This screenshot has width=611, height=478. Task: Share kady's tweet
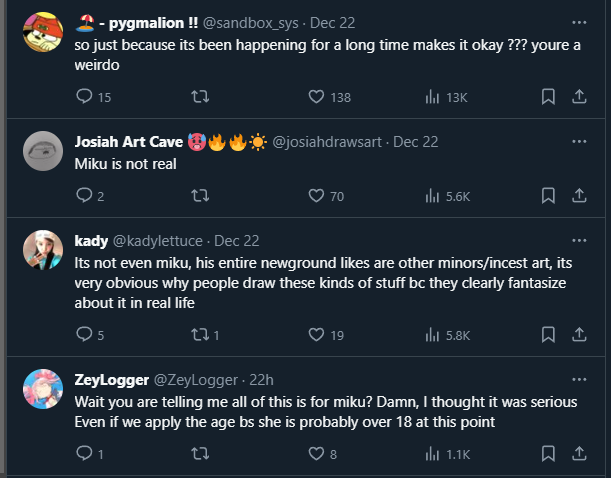(579, 335)
